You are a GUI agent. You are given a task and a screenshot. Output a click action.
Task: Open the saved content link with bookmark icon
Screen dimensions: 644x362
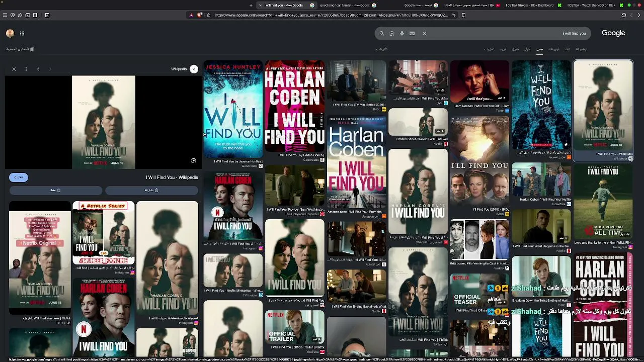tap(20, 49)
